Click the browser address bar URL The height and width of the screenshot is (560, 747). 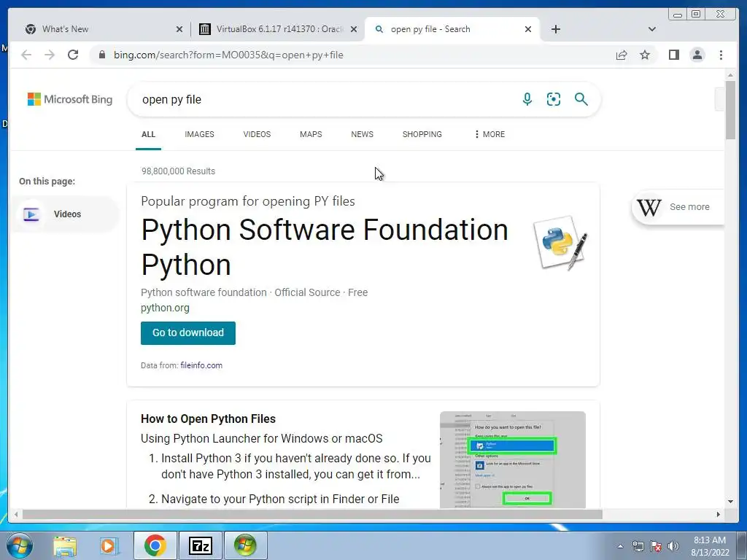tap(228, 55)
